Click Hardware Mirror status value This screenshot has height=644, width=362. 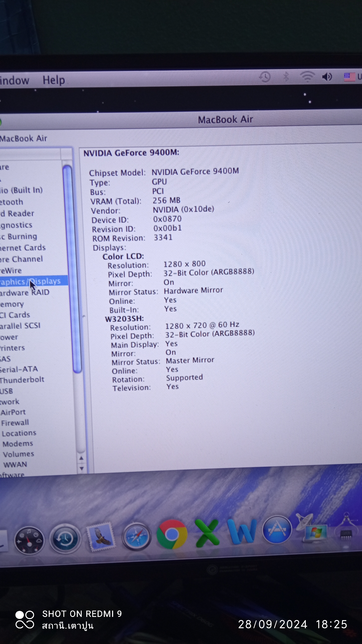click(x=193, y=291)
